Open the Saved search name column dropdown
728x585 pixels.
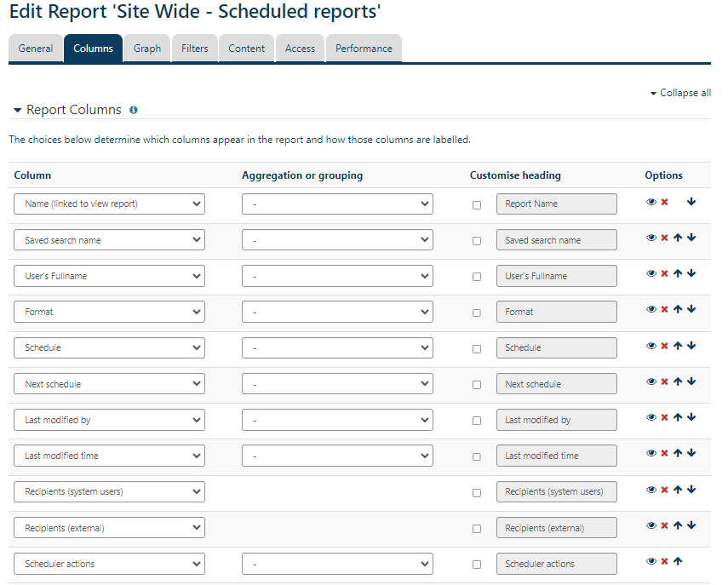click(x=109, y=240)
